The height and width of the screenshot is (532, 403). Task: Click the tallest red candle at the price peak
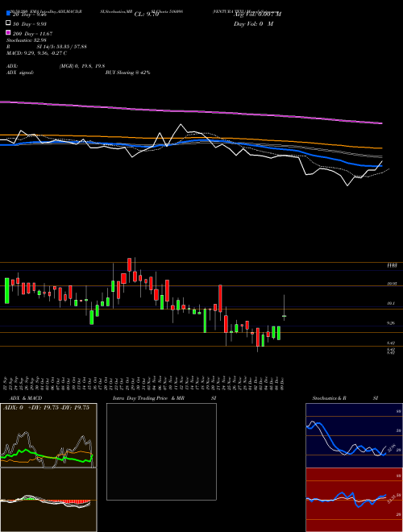pos(129,264)
